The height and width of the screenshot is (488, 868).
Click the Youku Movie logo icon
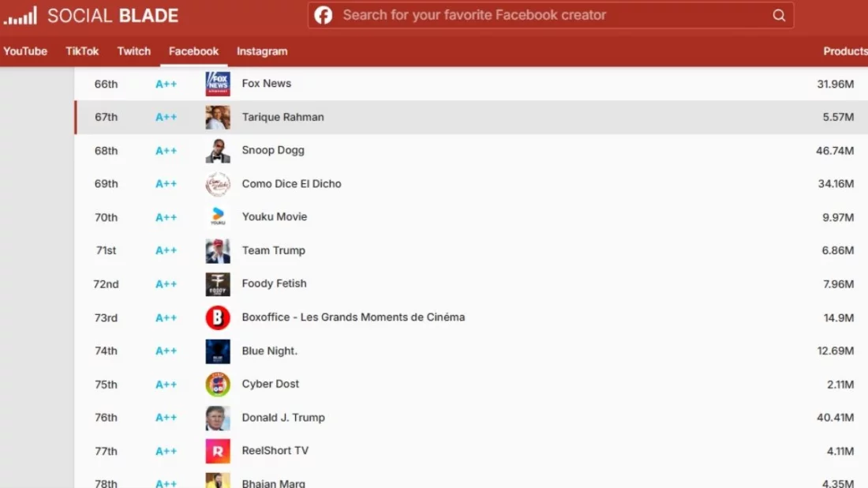(218, 217)
